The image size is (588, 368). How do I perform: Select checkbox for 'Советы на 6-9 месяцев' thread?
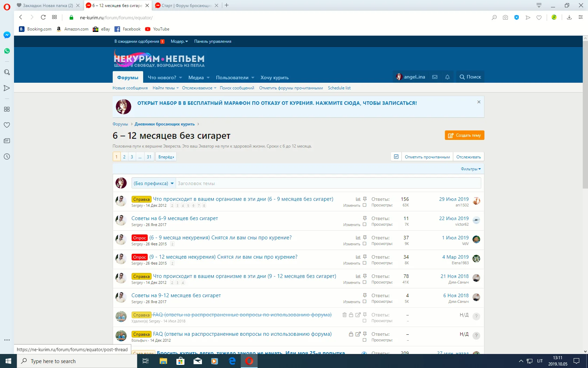364,225
